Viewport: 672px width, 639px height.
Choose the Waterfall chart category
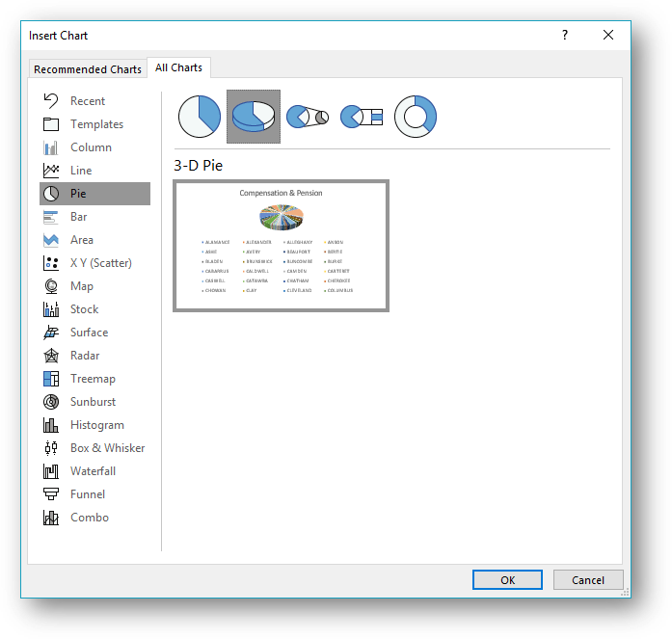93,471
